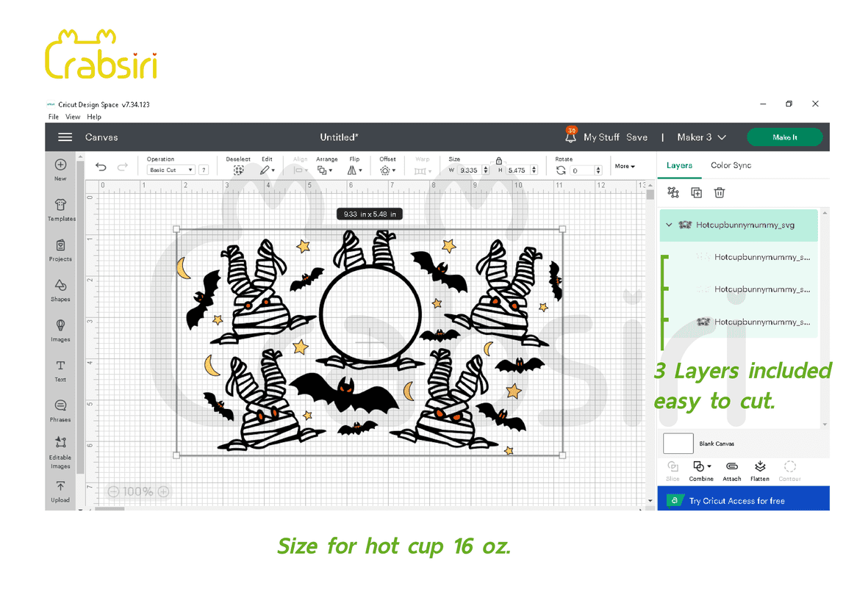
Task: Open the File menu
Action: [54, 117]
